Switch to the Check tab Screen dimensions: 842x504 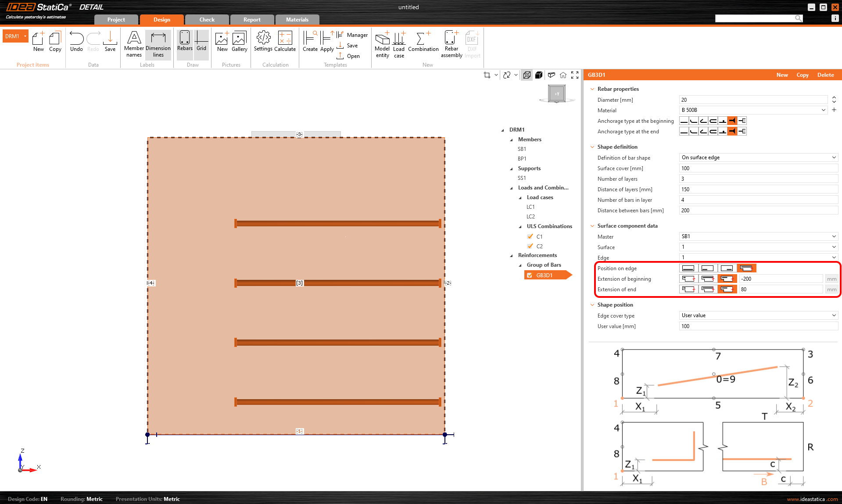coord(207,20)
